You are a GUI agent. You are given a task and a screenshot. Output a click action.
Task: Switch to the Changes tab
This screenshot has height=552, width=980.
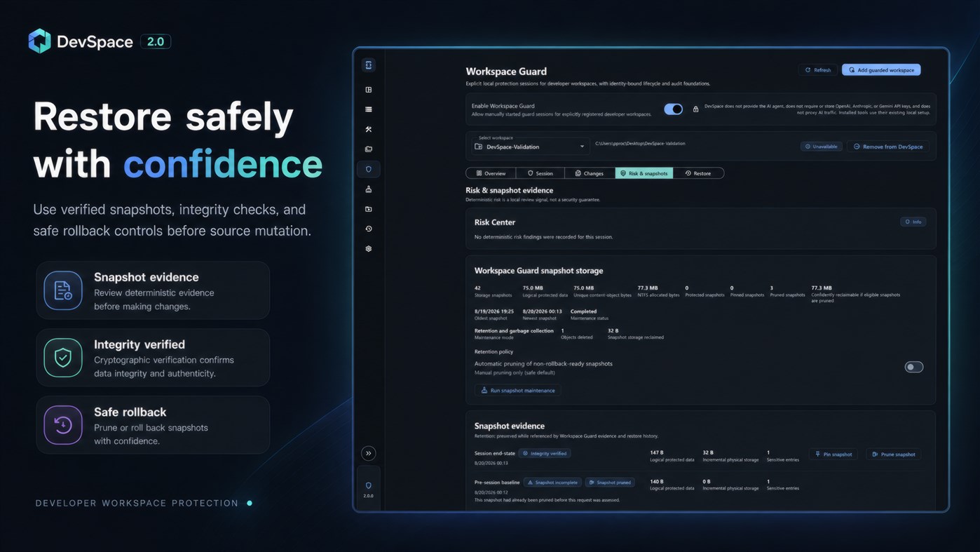point(590,173)
